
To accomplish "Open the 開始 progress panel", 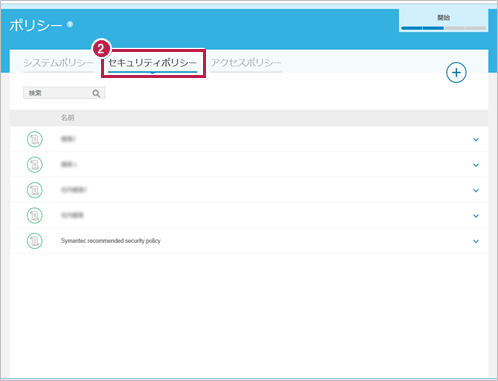I will click(x=444, y=21).
